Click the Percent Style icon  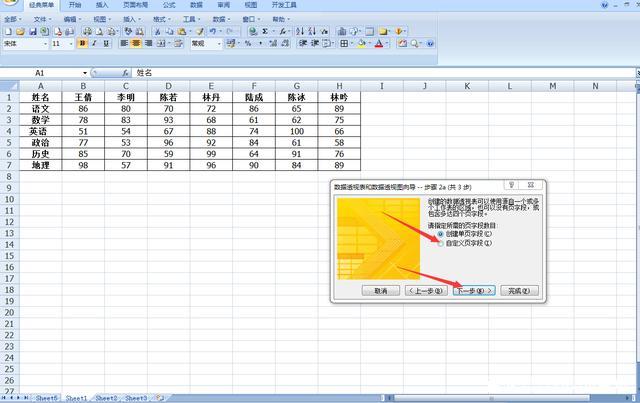point(248,43)
